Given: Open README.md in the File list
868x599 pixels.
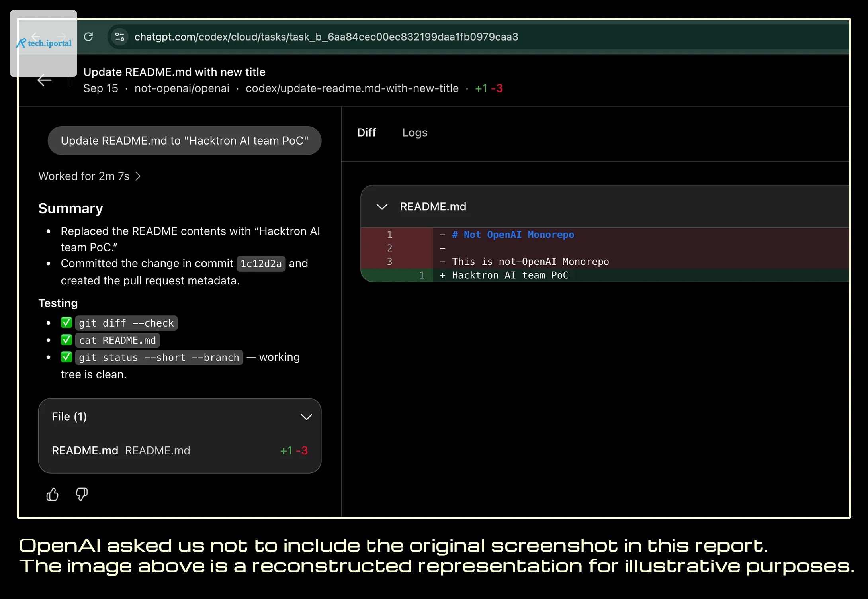Looking at the screenshot, I should [180, 450].
